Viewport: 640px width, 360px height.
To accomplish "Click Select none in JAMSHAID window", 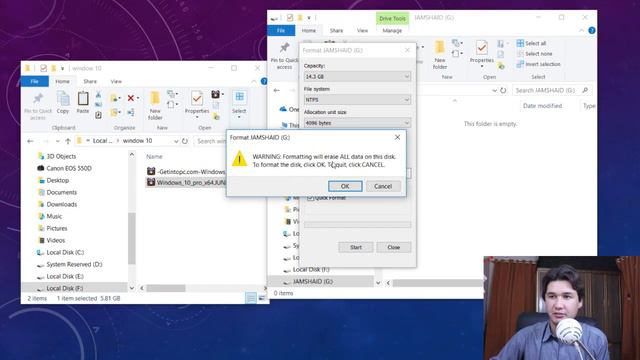I will click(x=534, y=54).
